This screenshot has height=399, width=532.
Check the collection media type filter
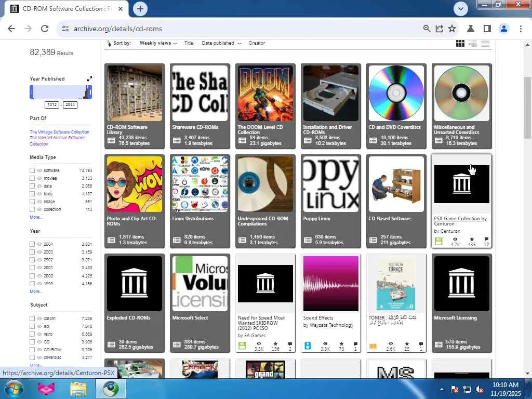[x=32, y=209]
